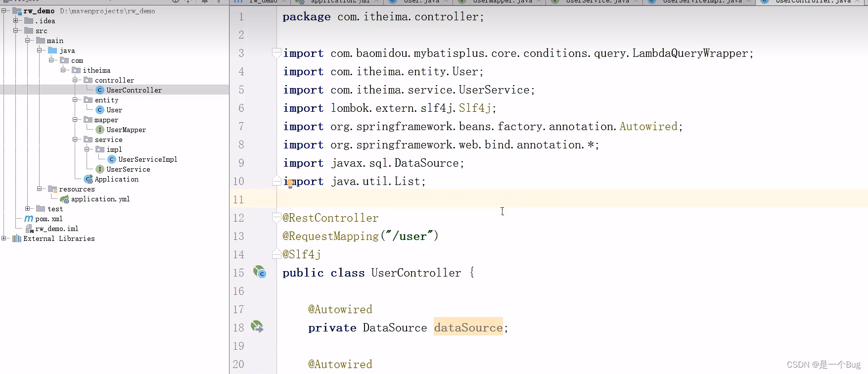The width and height of the screenshot is (868, 374).
Task: Expand the test folder node
Action: click(28, 208)
